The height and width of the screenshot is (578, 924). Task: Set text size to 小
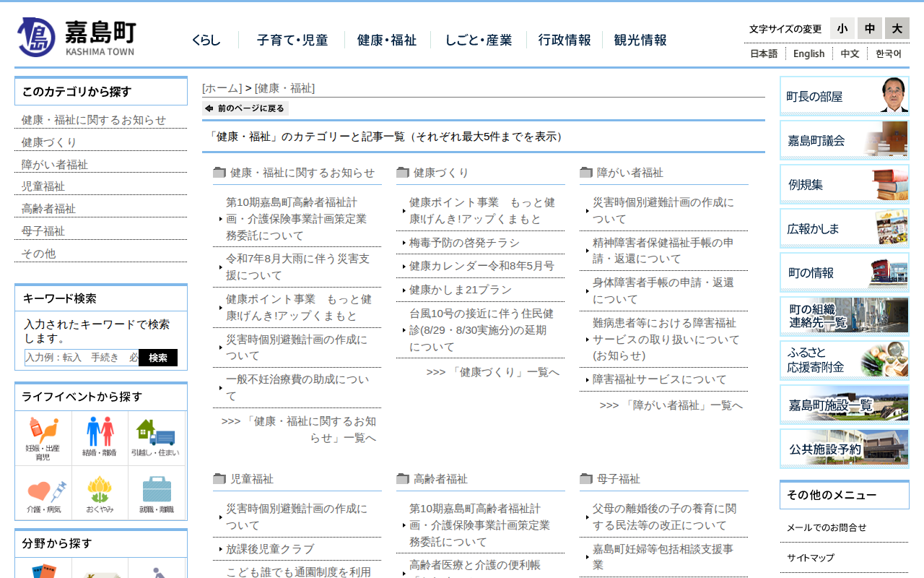(842, 28)
